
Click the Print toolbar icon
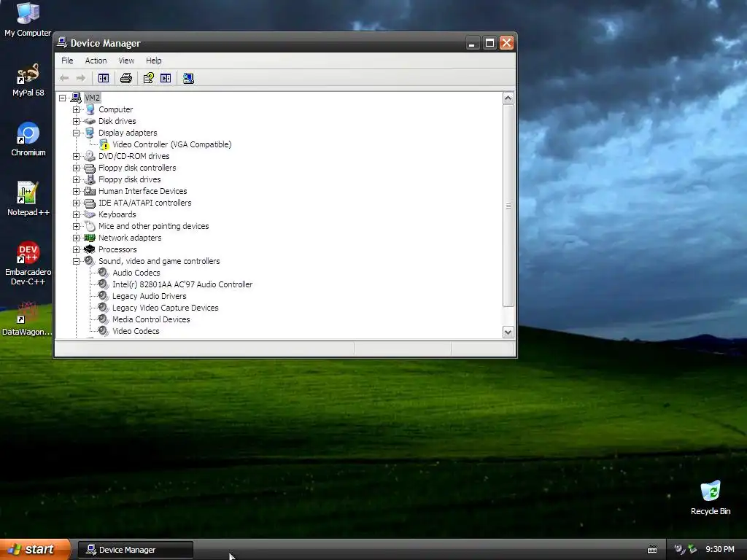point(126,78)
